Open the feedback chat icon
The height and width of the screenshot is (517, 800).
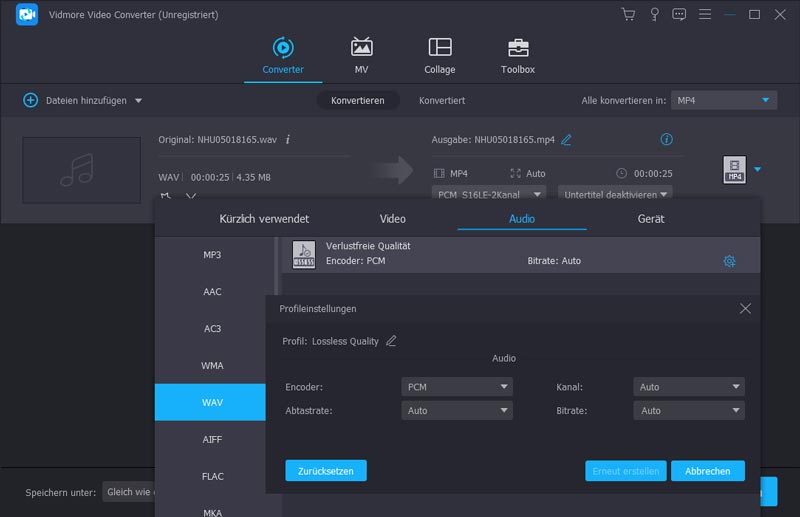pos(680,14)
